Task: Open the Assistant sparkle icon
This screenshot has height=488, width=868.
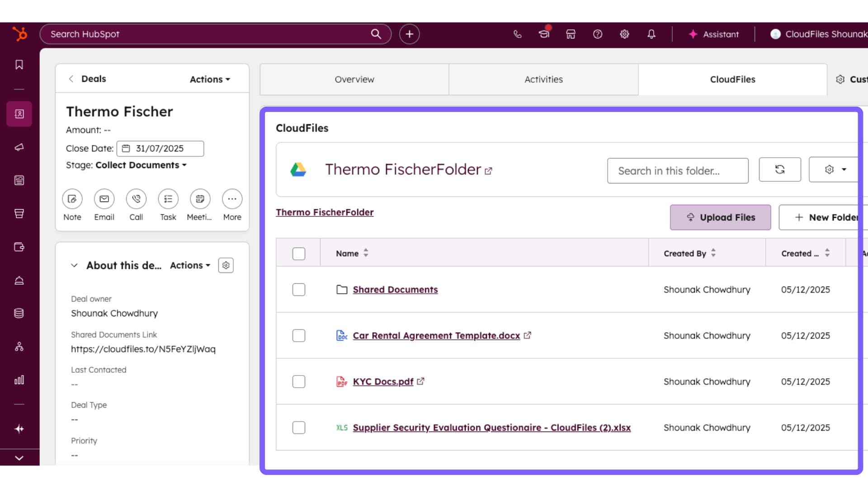Action: click(x=693, y=34)
